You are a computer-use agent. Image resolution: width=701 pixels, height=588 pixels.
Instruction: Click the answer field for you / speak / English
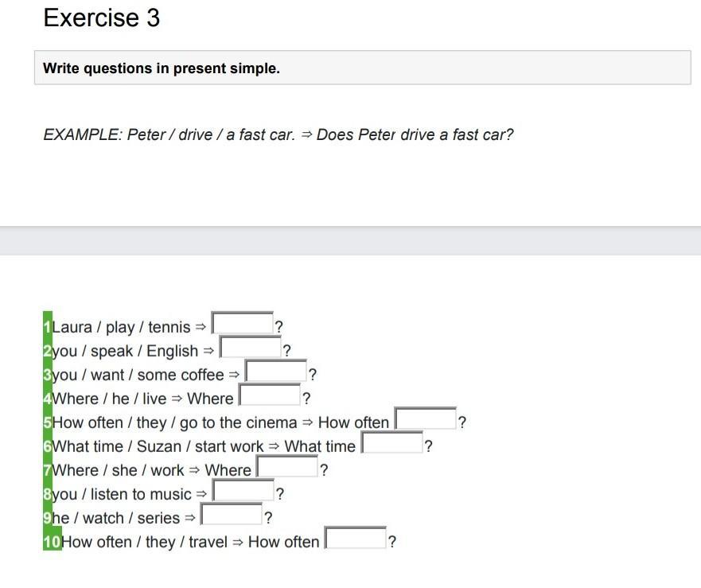click(x=251, y=347)
